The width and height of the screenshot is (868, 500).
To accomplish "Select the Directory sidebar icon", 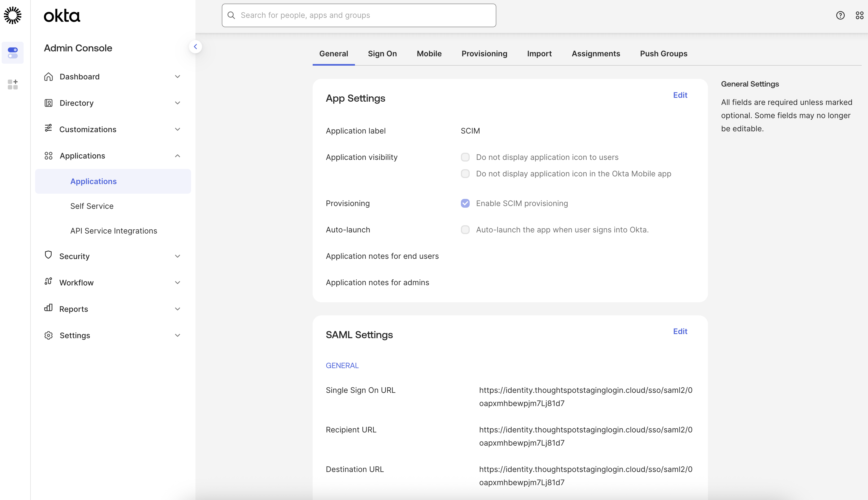I will point(48,103).
